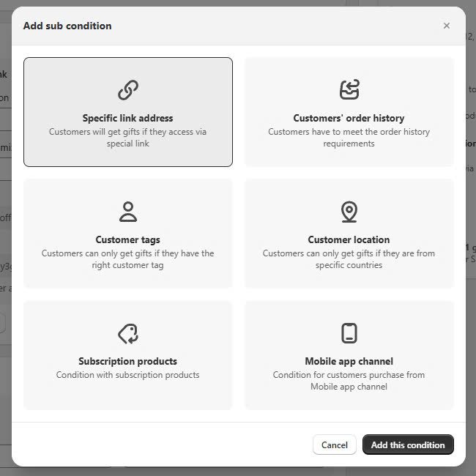Image resolution: width=476 pixels, height=476 pixels.
Task: Click Add this condition button
Action: [x=408, y=445]
